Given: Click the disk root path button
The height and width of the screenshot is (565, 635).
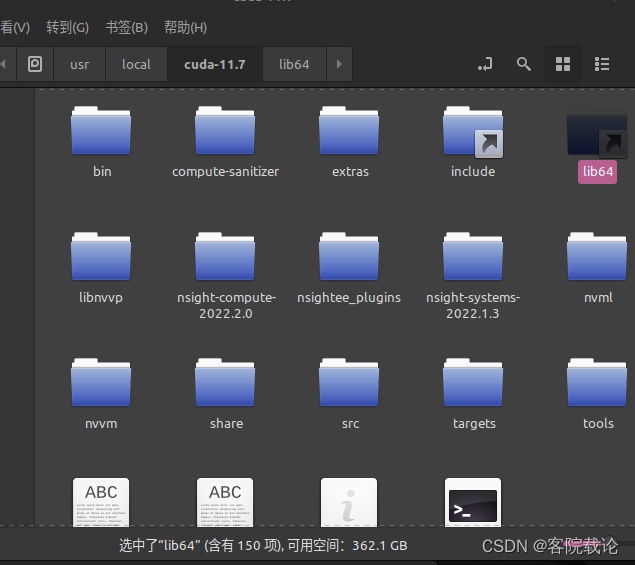Looking at the screenshot, I should pos(35,64).
